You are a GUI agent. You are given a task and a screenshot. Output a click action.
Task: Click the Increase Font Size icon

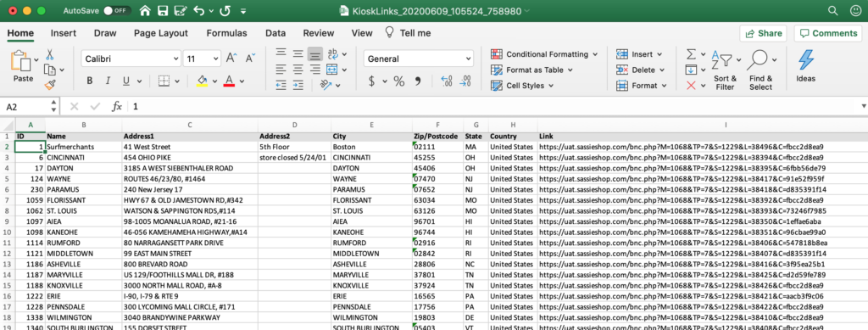tap(231, 59)
